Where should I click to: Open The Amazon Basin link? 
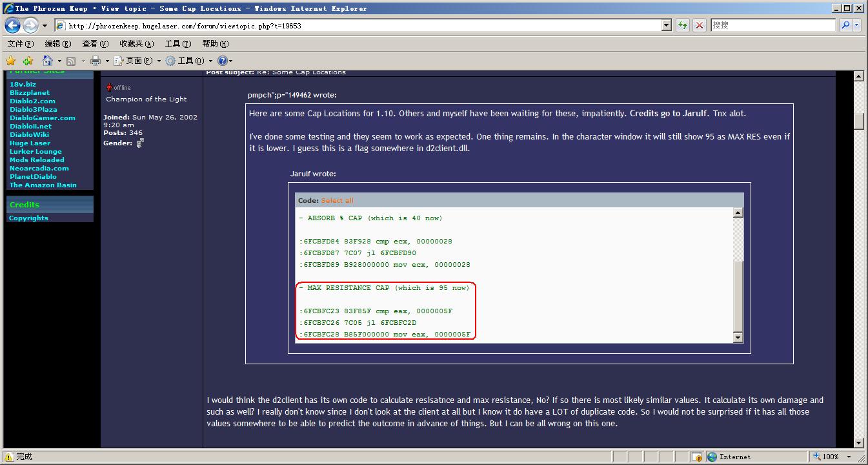coord(43,185)
